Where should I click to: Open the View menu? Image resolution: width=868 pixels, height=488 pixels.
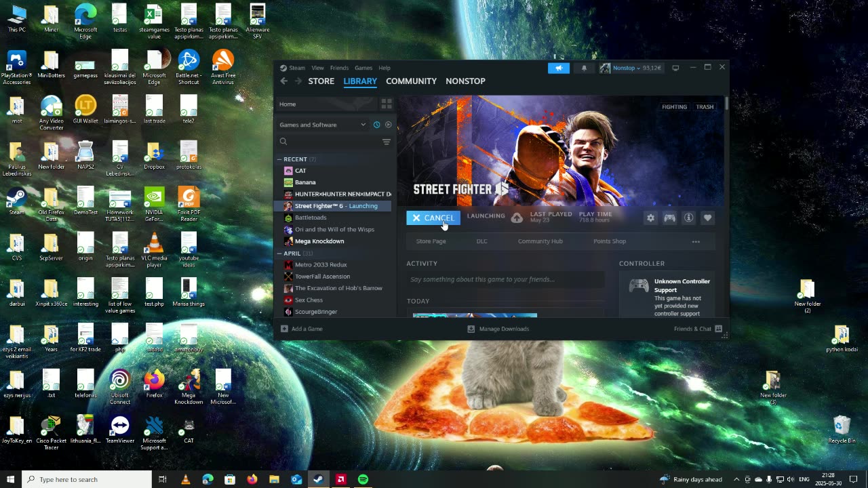[317, 68]
